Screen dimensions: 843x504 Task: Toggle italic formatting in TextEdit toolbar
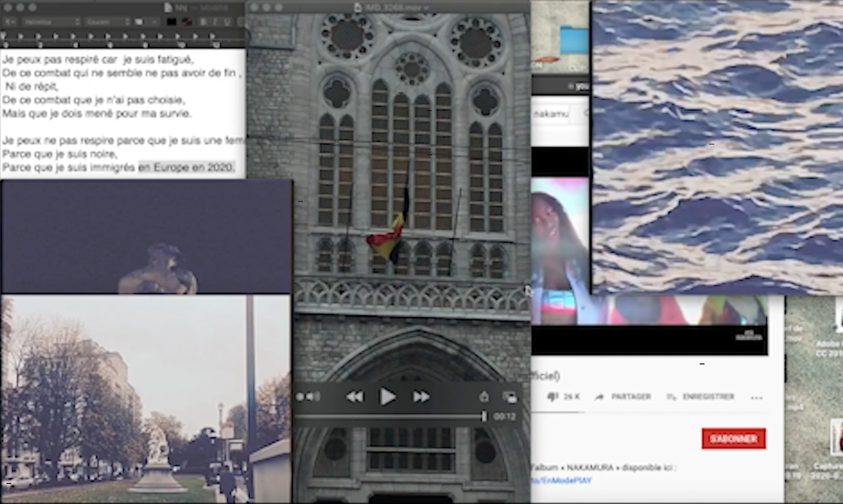point(215,22)
